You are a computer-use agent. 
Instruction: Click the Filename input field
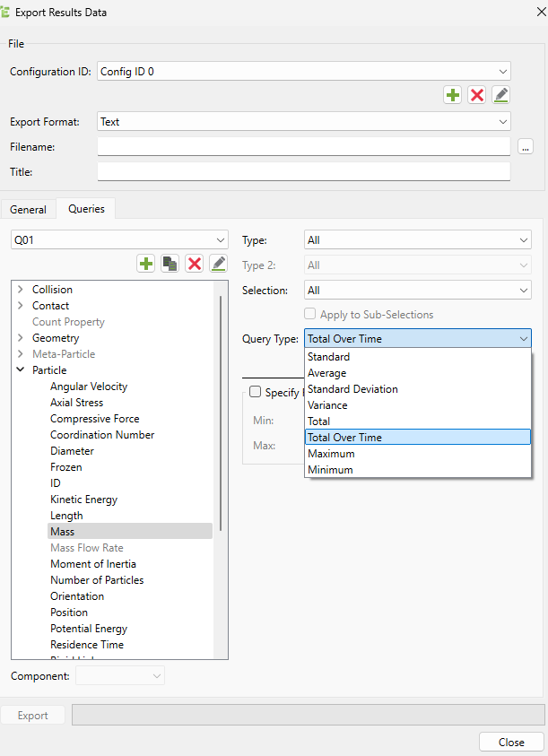point(304,146)
